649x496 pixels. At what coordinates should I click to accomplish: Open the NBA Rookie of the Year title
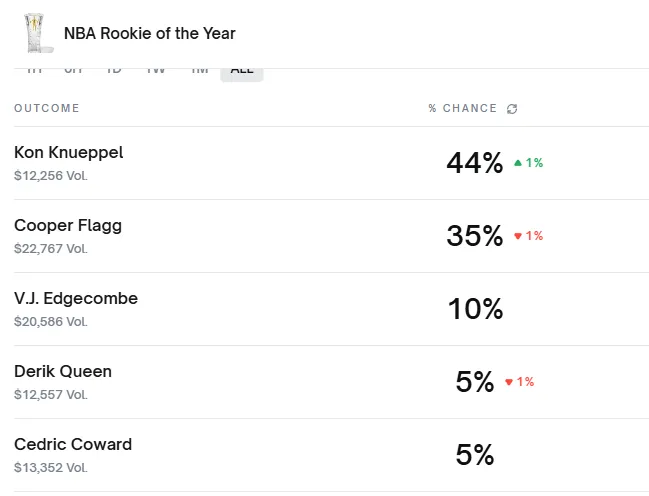(150, 33)
